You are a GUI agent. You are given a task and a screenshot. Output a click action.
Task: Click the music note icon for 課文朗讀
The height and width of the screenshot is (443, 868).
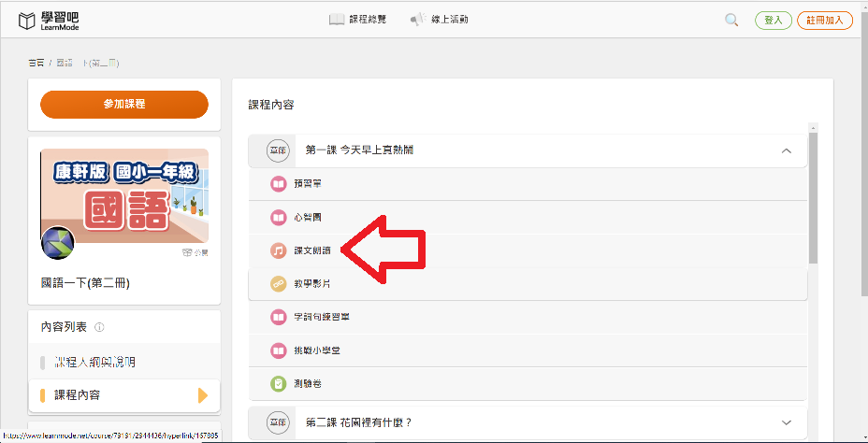point(278,250)
